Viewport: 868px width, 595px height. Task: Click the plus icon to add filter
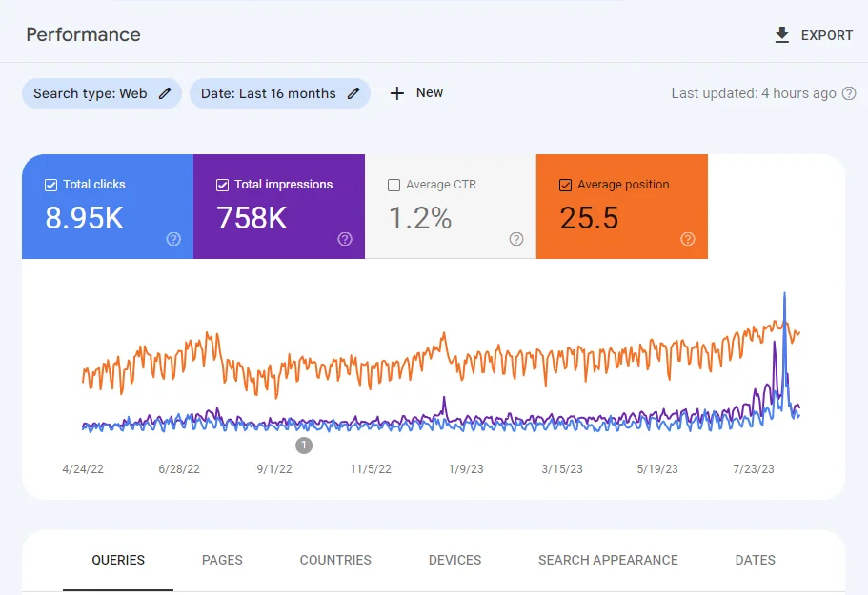[397, 93]
